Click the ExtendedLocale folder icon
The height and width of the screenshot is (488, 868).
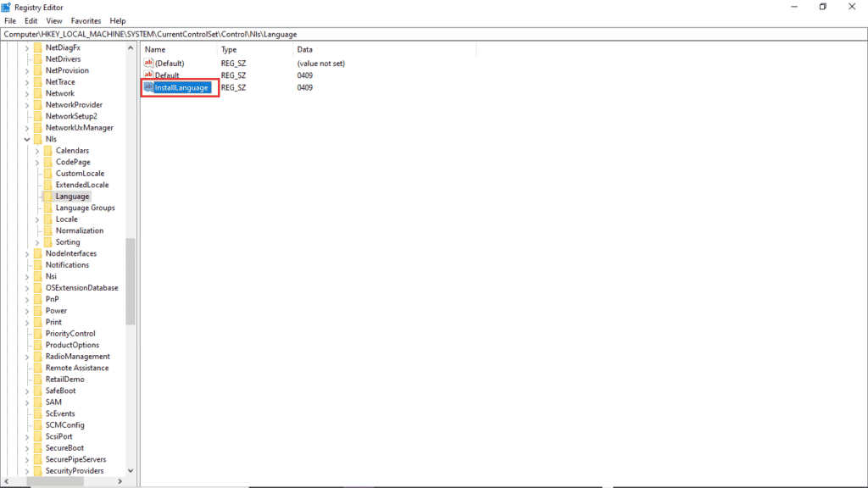point(48,185)
